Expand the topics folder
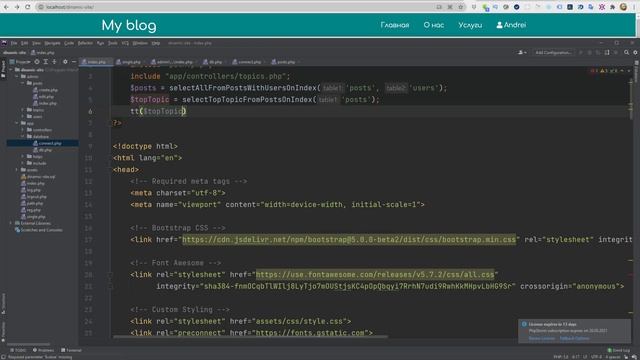This screenshot has height=360, width=640. [x=23, y=110]
